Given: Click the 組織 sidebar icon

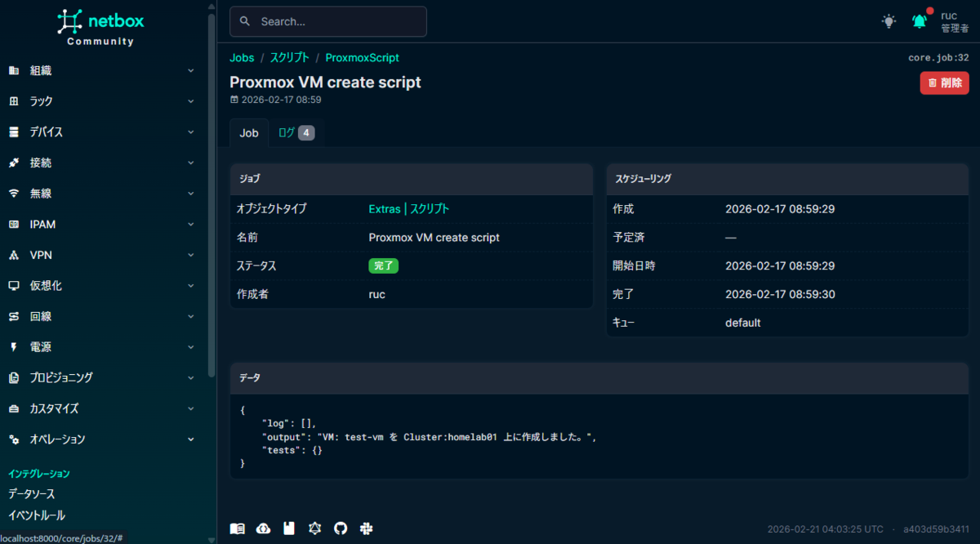Looking at the screenshot, I should click(x=14, y=71).
